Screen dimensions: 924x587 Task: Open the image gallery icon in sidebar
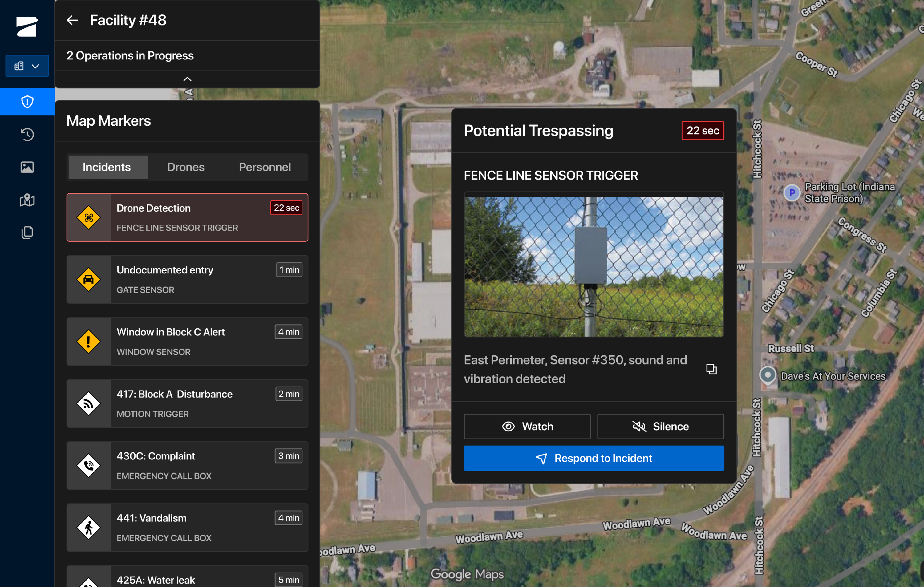[27, 167]
